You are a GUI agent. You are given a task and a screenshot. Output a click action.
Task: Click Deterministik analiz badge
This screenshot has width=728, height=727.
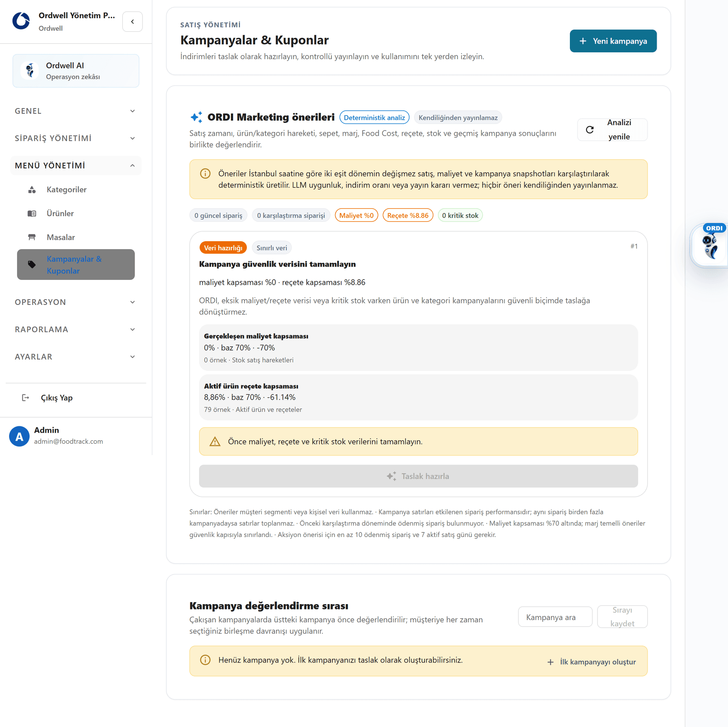(374, 118)
